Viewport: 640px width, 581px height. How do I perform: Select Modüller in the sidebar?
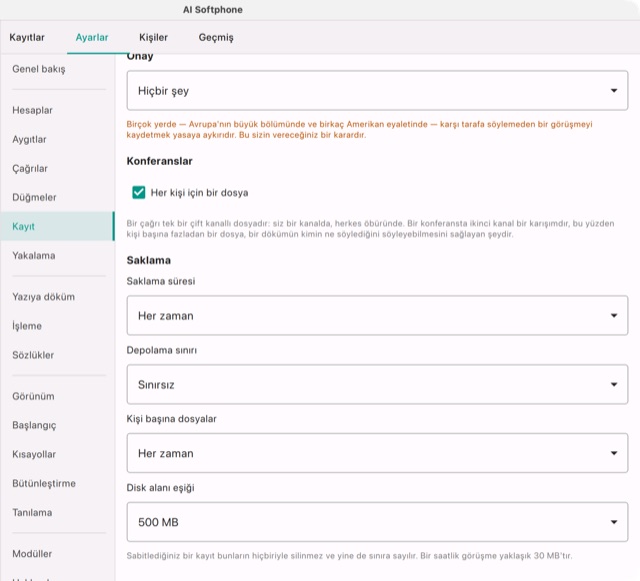tap(57, 554)
